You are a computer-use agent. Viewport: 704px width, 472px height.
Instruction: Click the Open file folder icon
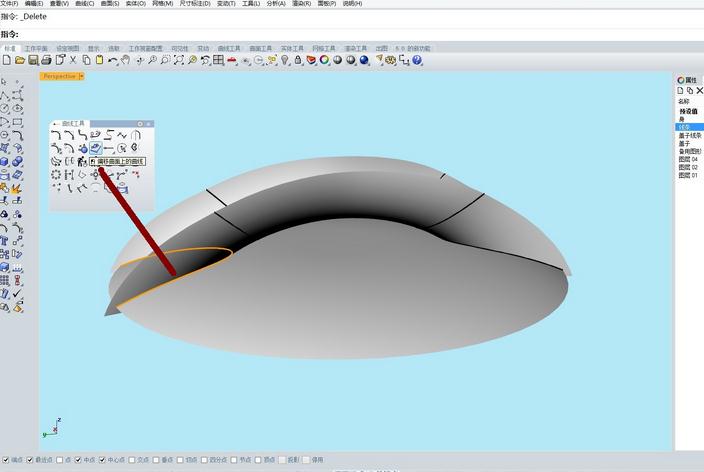click(x=20, y=61)
